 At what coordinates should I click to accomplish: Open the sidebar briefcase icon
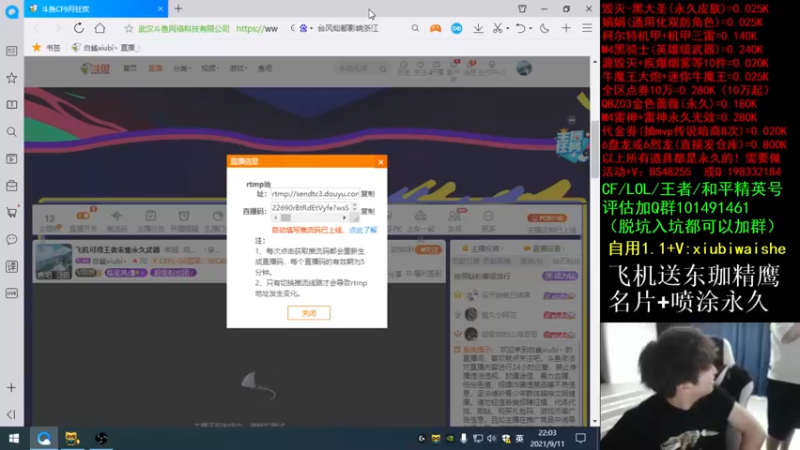(x=11, y=186)
